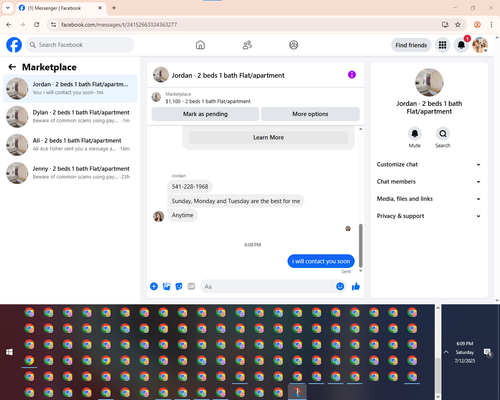Open the $1,100 Marketplace listing link
The width and height of the screenshot is (500, 400).
(x=208, y=101)
